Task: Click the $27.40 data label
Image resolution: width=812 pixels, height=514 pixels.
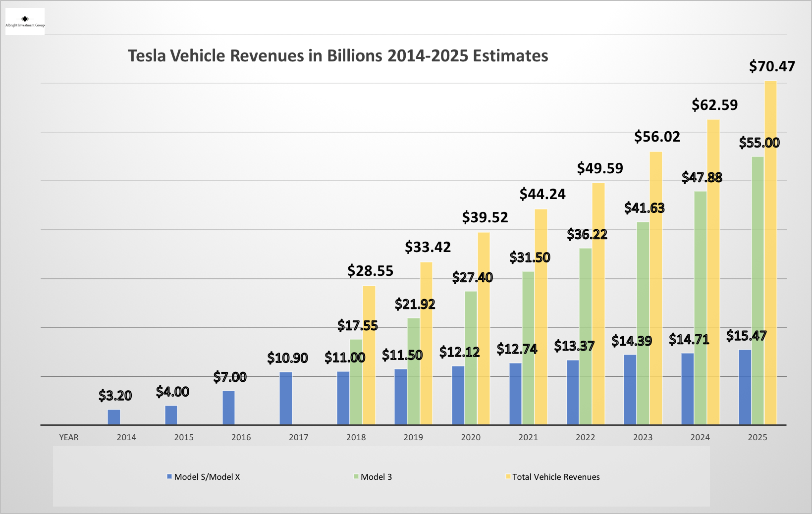Action: point(472,278)
